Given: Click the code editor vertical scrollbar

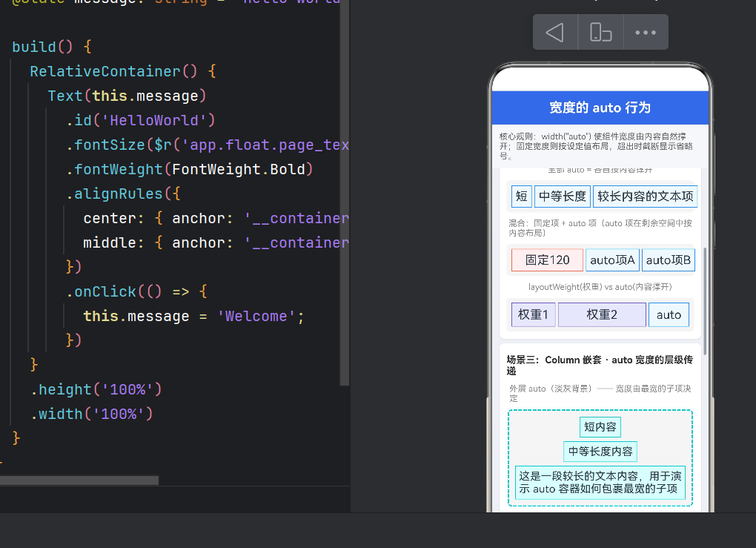Looking at the screenshot, I should tap(344, 193).
